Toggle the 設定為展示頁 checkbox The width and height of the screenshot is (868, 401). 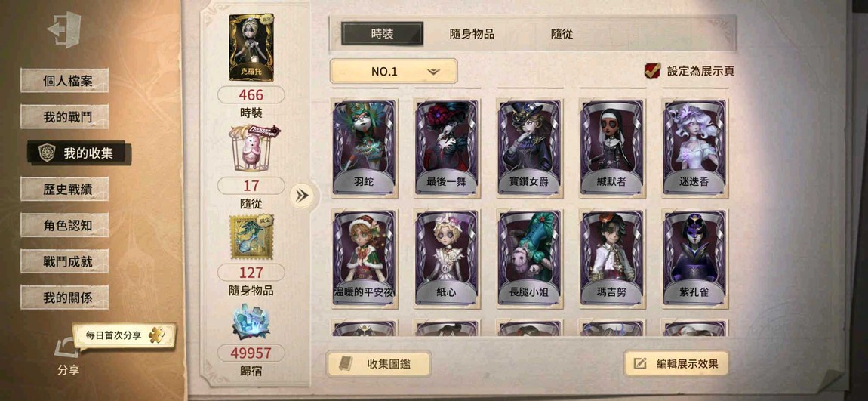click(x=652, y=70)
